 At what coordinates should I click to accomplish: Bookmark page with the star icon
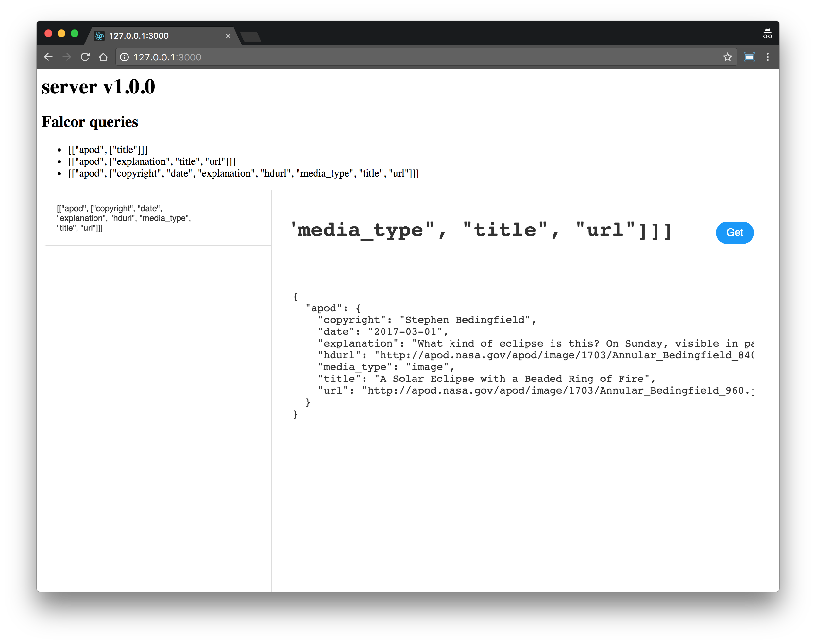click(727, 57)
